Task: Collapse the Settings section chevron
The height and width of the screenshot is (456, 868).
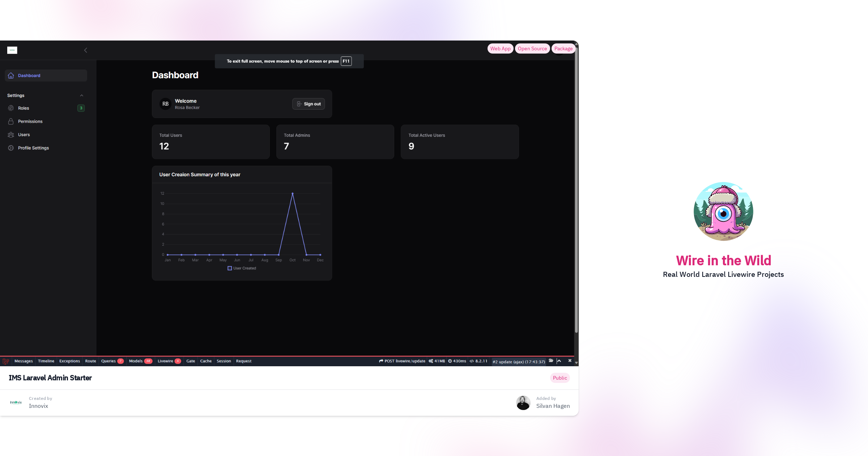Action: [82, 95]
